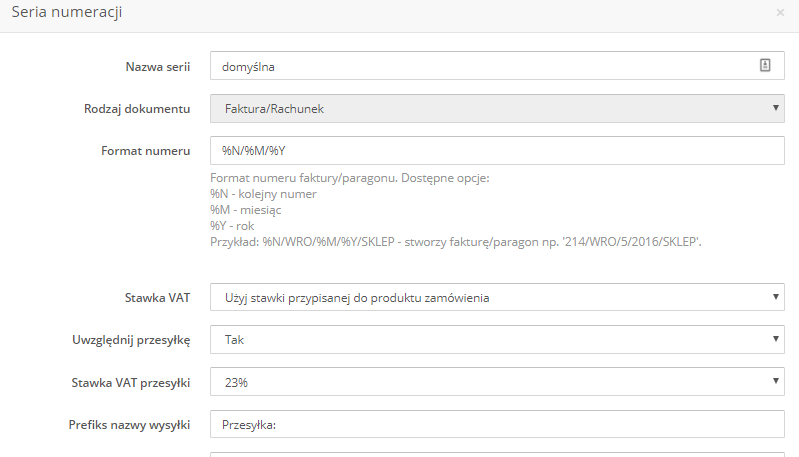The height and width of the screenshot is (457, 799).
Task: Click the Prefiks nazwy wysyłki label
Action: 129,425
